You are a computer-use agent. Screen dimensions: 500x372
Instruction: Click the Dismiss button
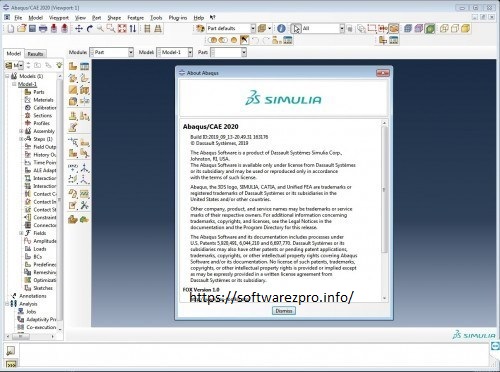[284, 311]
